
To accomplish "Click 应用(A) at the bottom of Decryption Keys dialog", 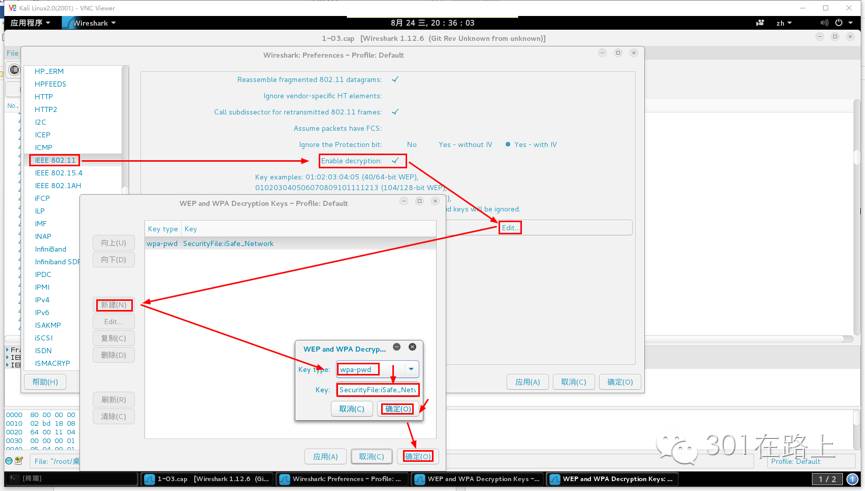I will tap(325, 456).
